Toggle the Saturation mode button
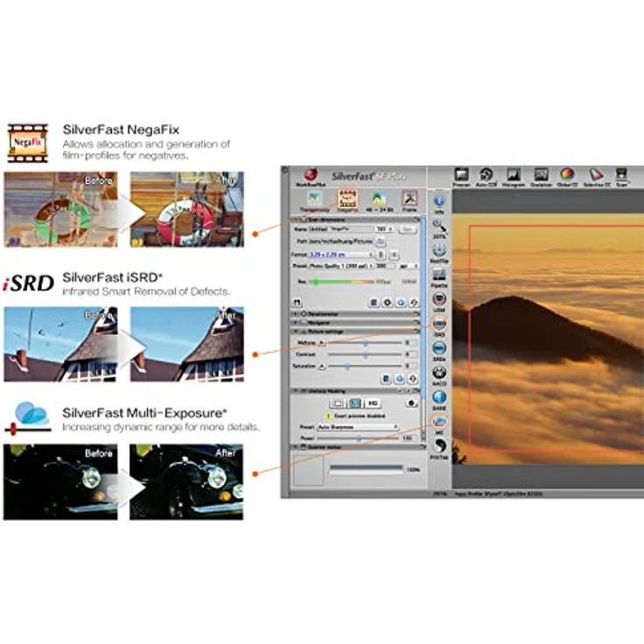The width and height of the screenshot is (644, 644). click(321, 366)
